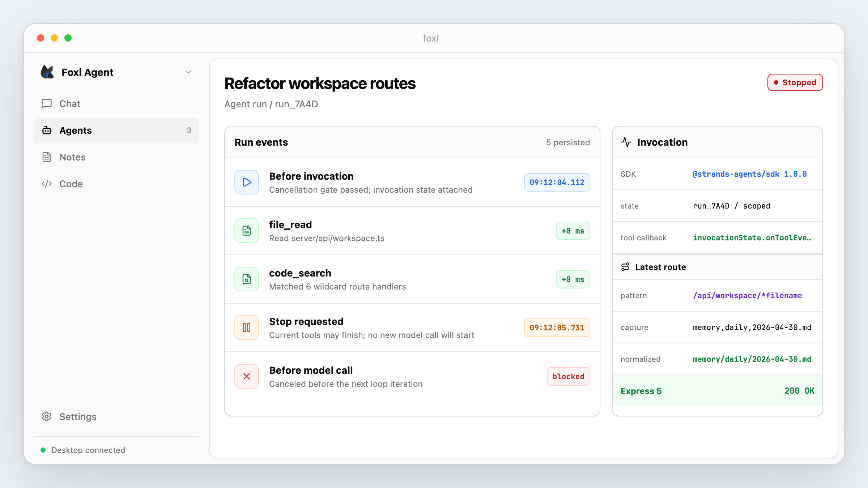This screenshot has height=488, width=868.
Task: Click the green Desktop connected dot
Action: point(43,450)
